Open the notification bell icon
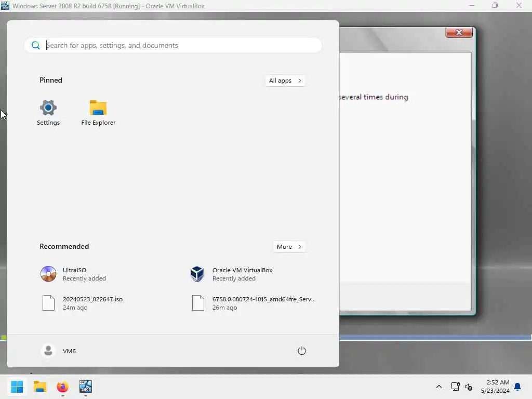This screenshot has height=399, width=532. 518,387
